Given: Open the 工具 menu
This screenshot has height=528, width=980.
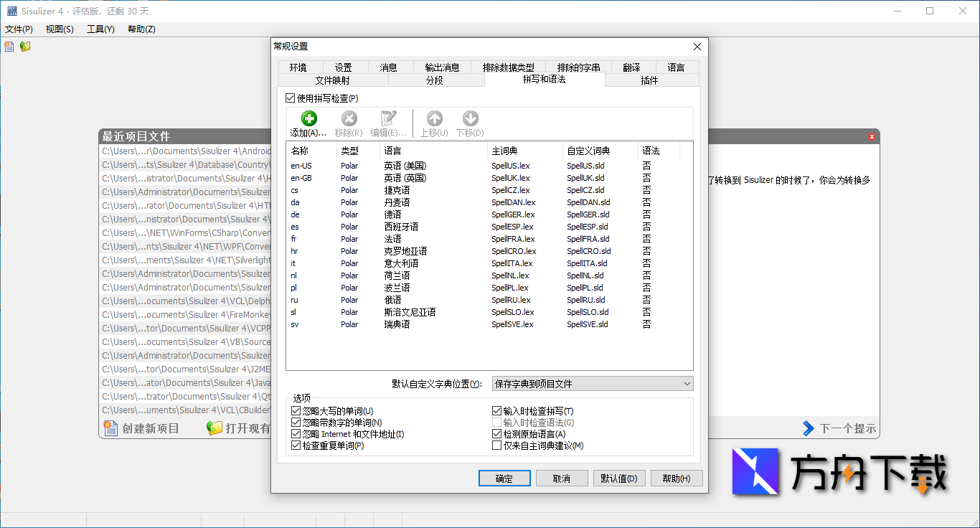Looking at the screenshot, I should click(100, 29).
